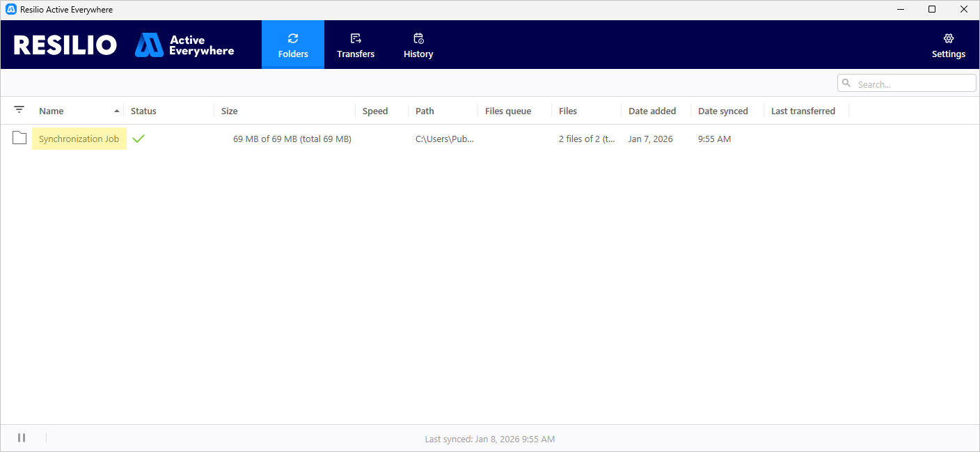Screen dimensions: 980x452
Task: Sort list by Date synced column
Action: [723, 111]
